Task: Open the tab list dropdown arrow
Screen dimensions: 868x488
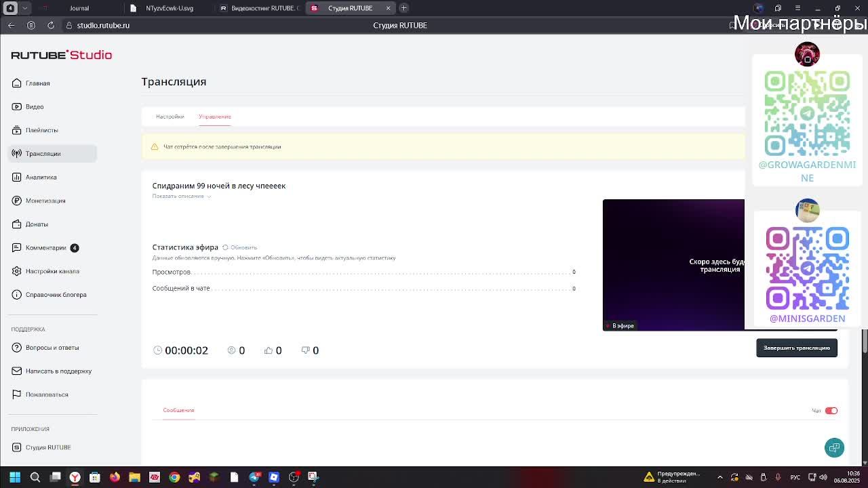Action: point(25,8)
